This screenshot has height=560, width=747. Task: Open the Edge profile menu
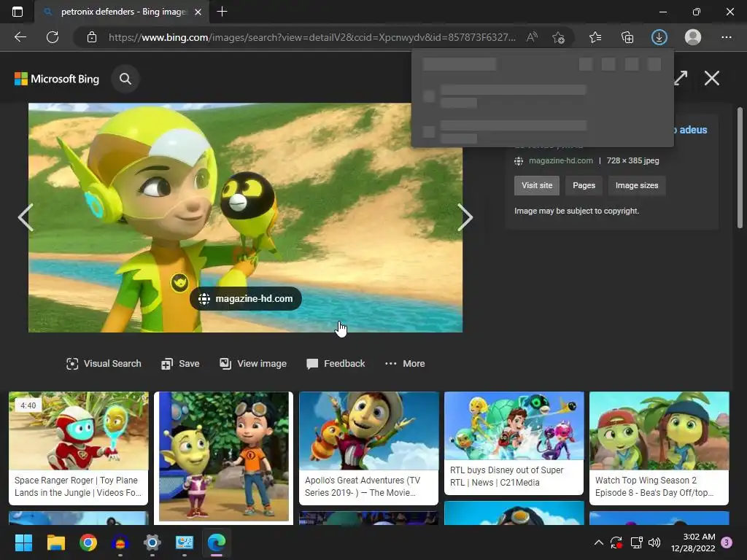(693, 37)
